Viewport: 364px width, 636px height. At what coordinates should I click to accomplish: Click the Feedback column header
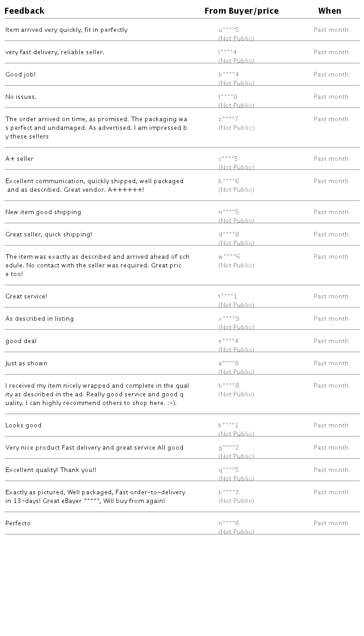click(x=25, y=11)
